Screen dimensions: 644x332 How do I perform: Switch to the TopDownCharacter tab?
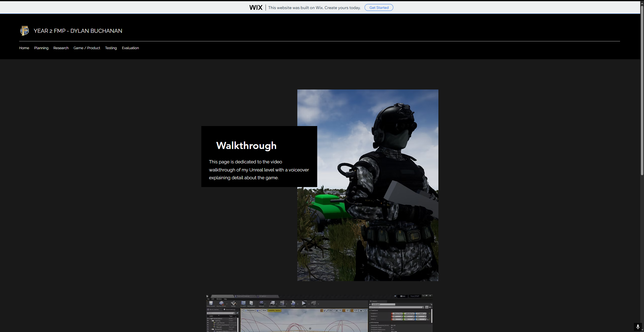(245, 296)
